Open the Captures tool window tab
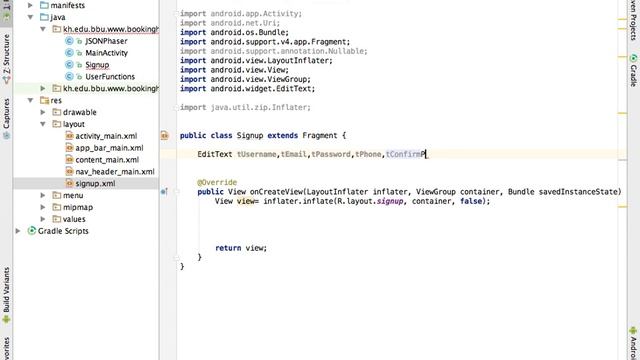The image size is (640, 360). coord(6,118)
